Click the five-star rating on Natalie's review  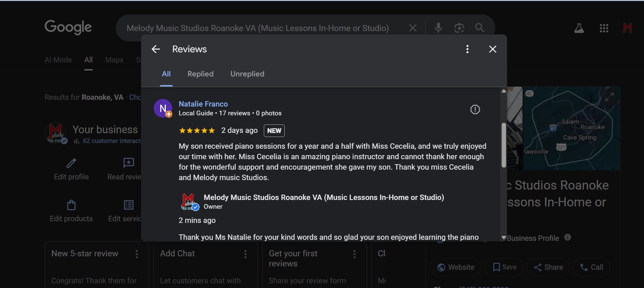coord(197,131)
